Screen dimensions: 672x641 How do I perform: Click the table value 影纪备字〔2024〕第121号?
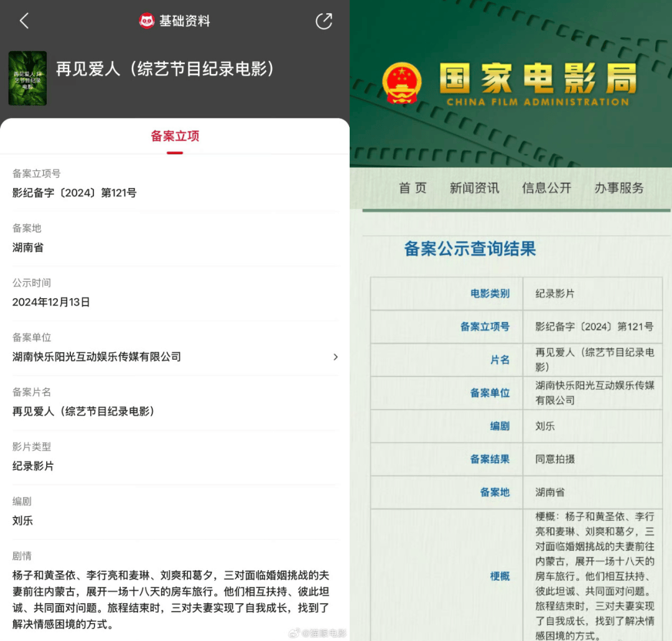(594, 327)
